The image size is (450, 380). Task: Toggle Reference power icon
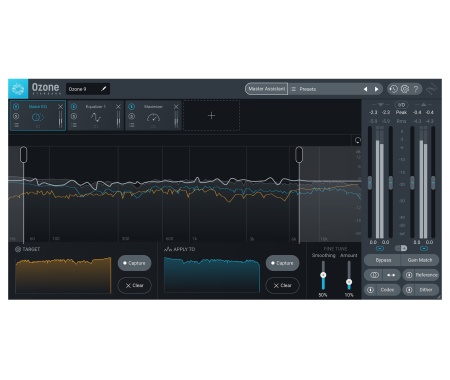pyautogui.click(x=409, y=275)
